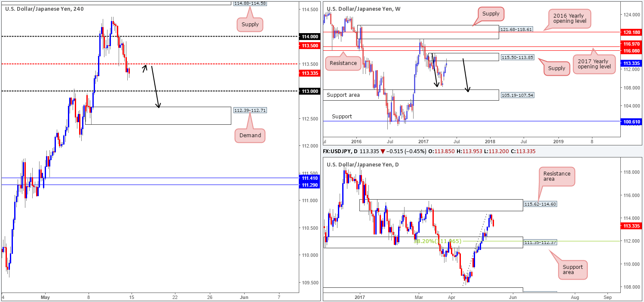This screenshot has width=644, height=302.
Task: Click the 105.19-107.54 support area label
Action: coord(517,95)
